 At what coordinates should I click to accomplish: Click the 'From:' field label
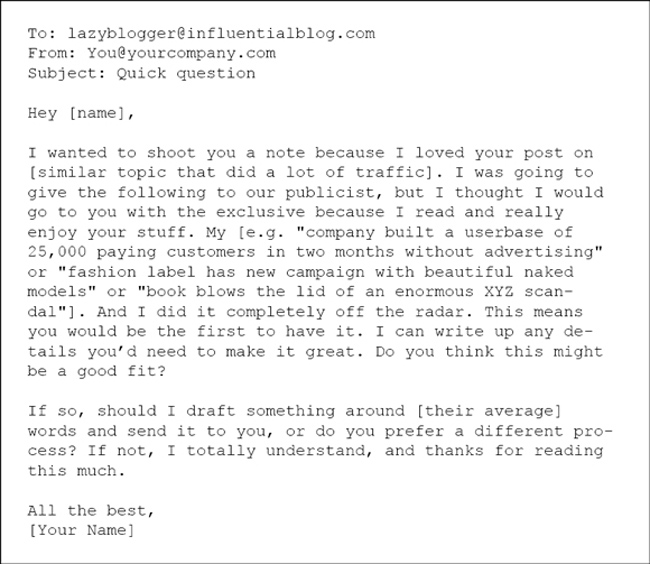52,53
